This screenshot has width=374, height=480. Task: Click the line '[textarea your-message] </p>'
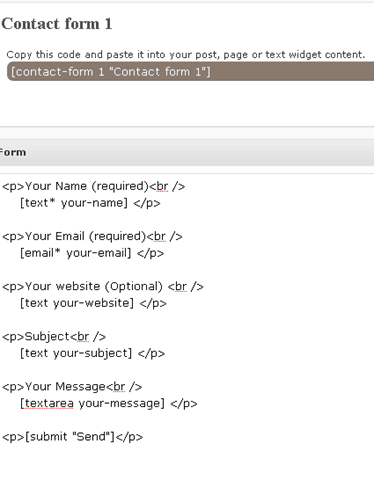tap(109, 403)
